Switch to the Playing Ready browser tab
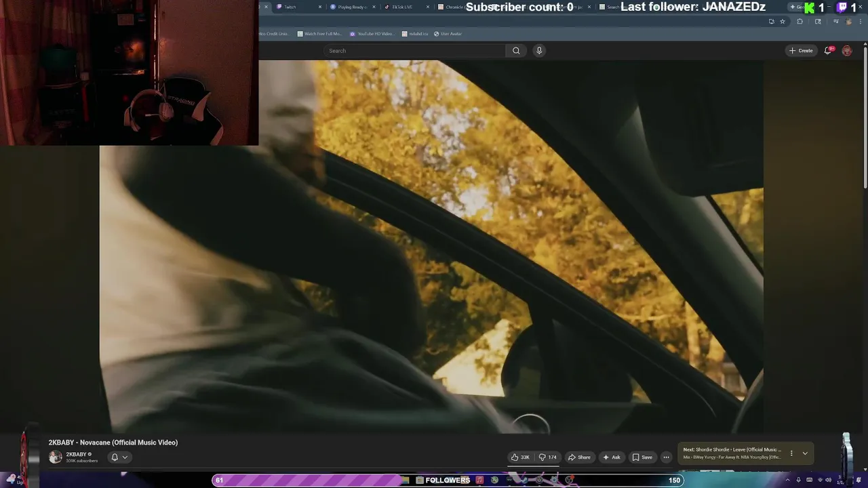868x488 pixels. click(352, 7)
